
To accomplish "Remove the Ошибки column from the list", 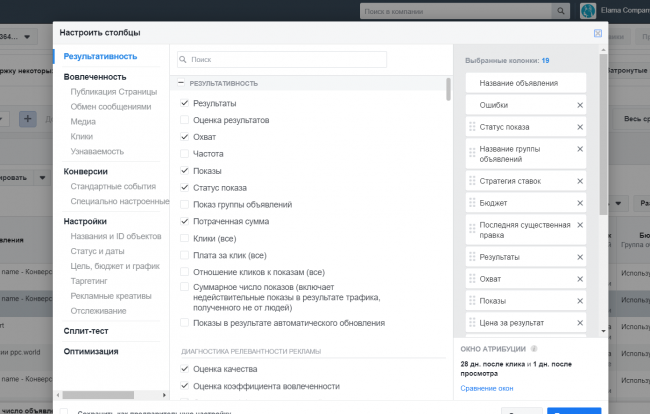I will click(580, 105).
